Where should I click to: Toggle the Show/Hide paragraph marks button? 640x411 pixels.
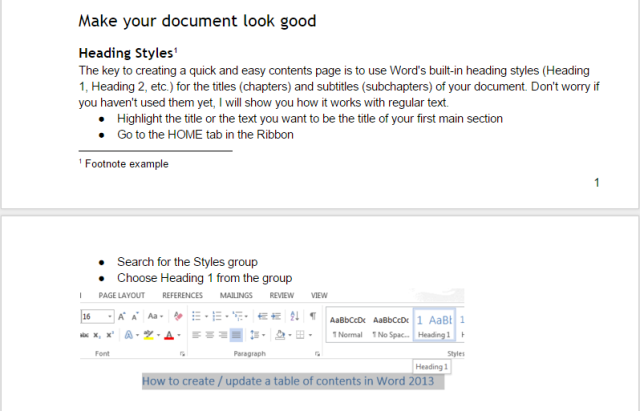point(313,316)
